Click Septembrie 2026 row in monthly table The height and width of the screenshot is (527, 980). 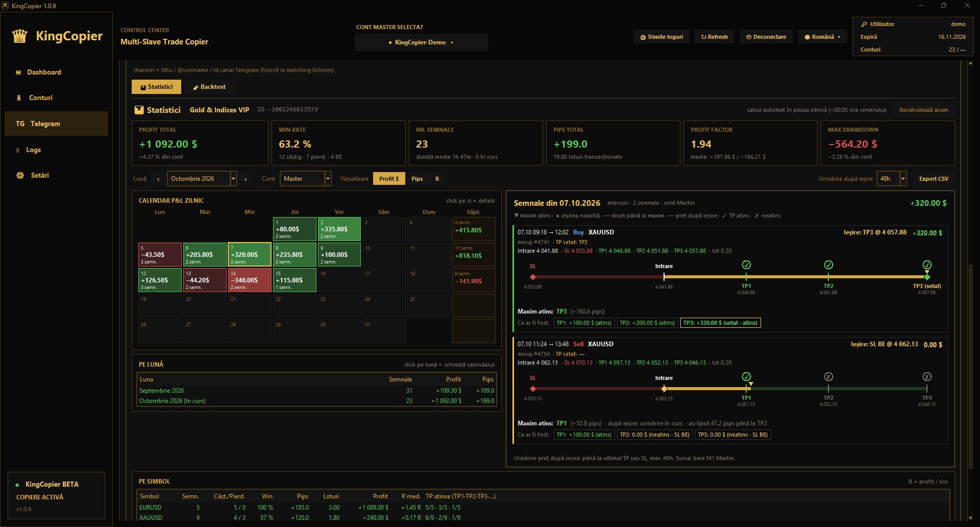(x=316, y=391)
